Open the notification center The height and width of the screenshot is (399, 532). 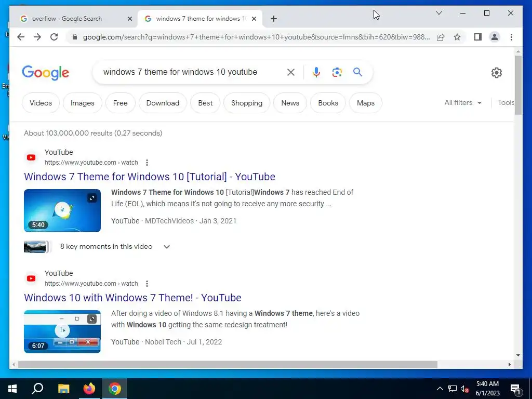click(x=515, y=389)
